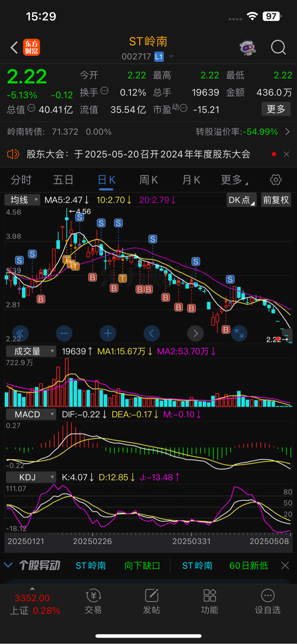Tap the B marker above 20250121 date
Screen dimensions: 297x644
click(41, 299)
